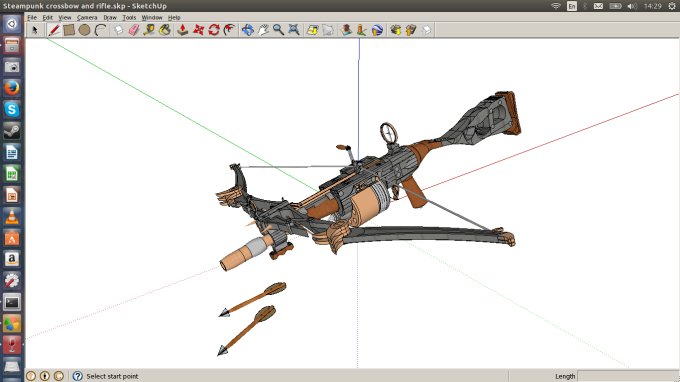
Task: Click the 14:29 clock
Action: (x=653, y=6)
